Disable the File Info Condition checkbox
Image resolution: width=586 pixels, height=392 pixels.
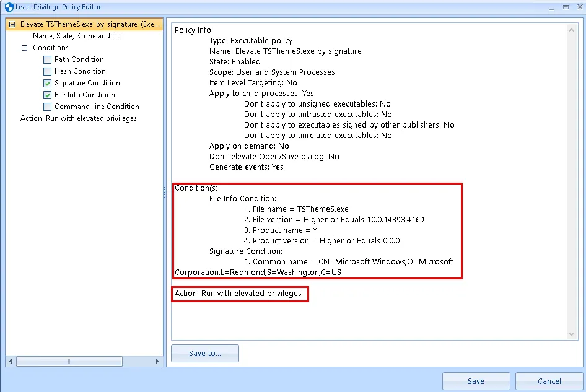48,95
